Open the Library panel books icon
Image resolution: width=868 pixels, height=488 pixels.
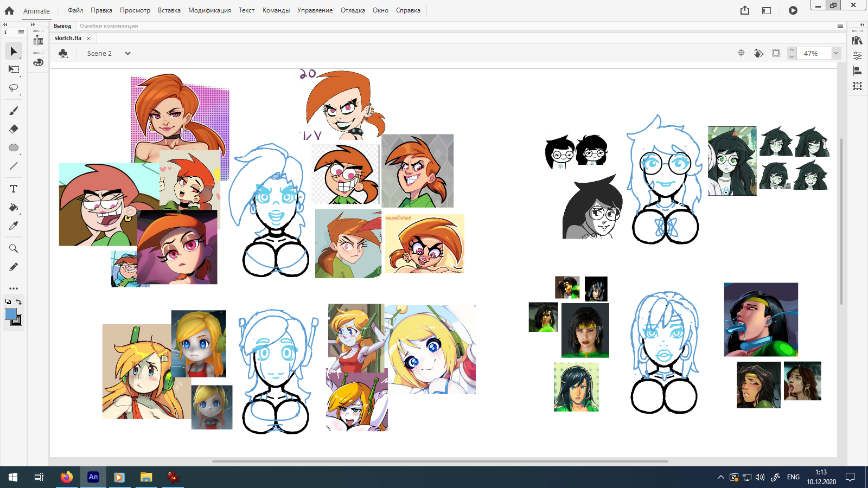click(x=857, y=40)
